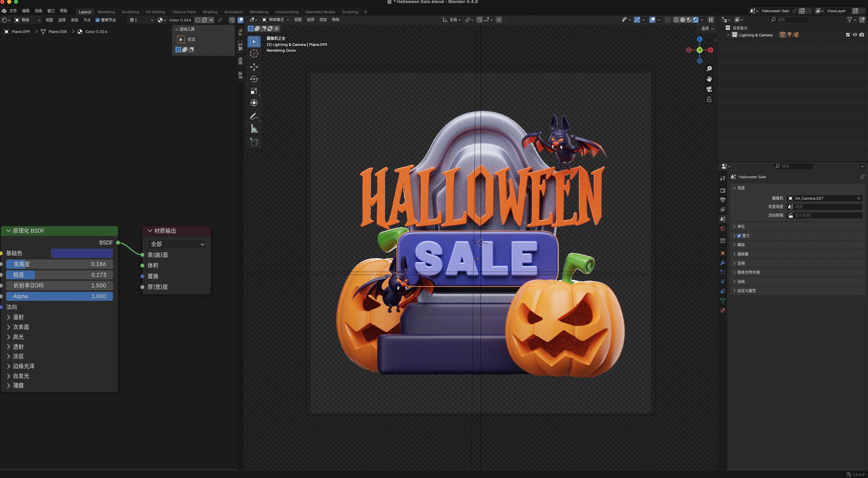Select the Measure tool icon
The width and height of the screenshot is (868, 478).
(x=254, y=129)
